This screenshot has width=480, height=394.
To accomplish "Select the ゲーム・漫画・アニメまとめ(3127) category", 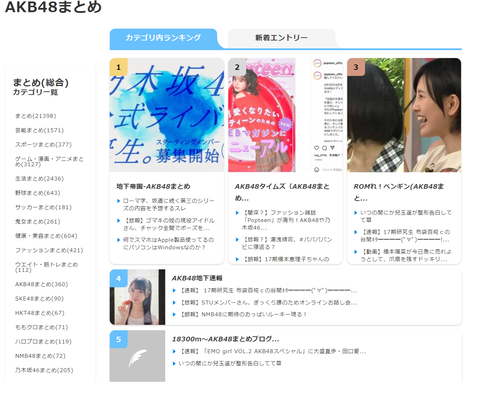I will [x=49, y=162].
